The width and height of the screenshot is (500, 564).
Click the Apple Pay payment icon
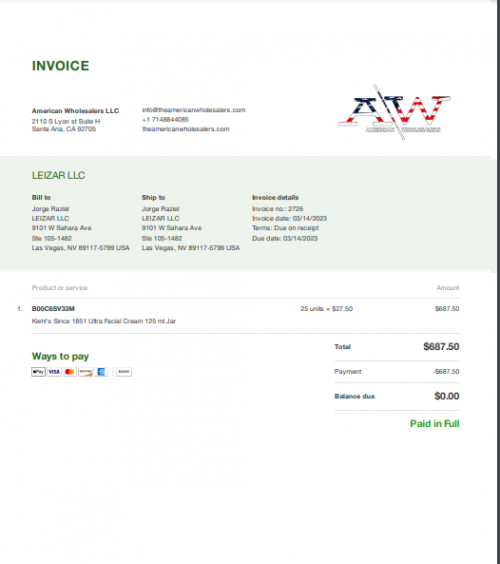[x=38, y=372]
